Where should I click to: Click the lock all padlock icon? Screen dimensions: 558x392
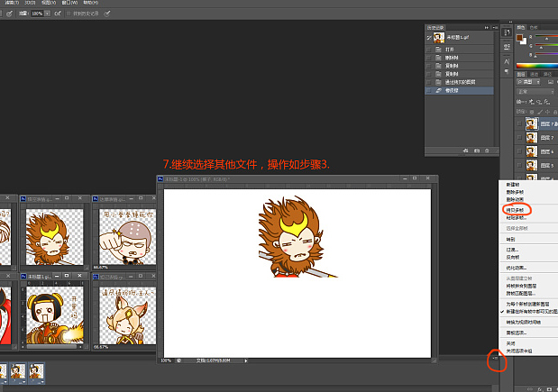[x=555, y=112]
